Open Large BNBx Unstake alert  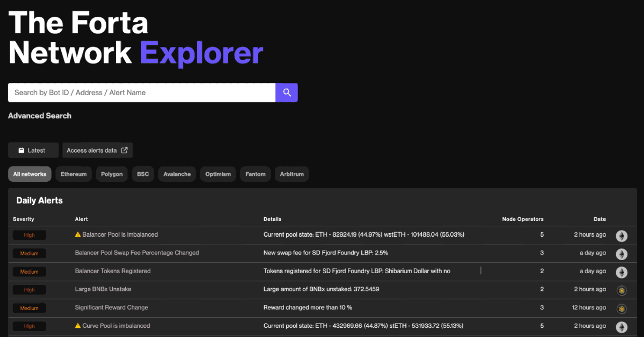pos(103,289)
